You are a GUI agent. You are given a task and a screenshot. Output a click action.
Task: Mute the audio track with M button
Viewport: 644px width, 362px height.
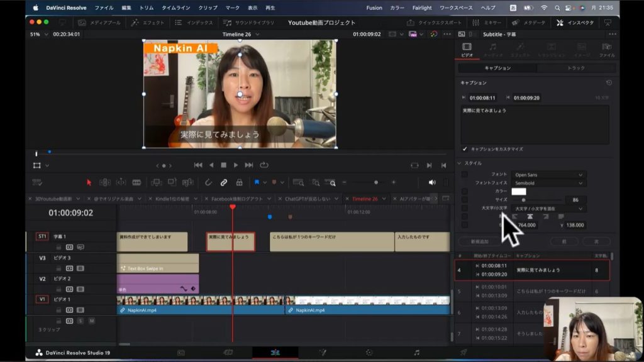[92, 321]
